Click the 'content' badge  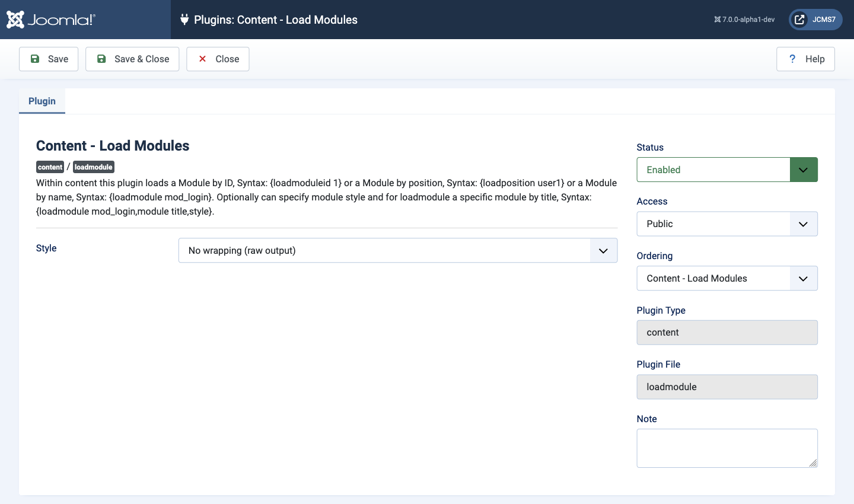50,167
